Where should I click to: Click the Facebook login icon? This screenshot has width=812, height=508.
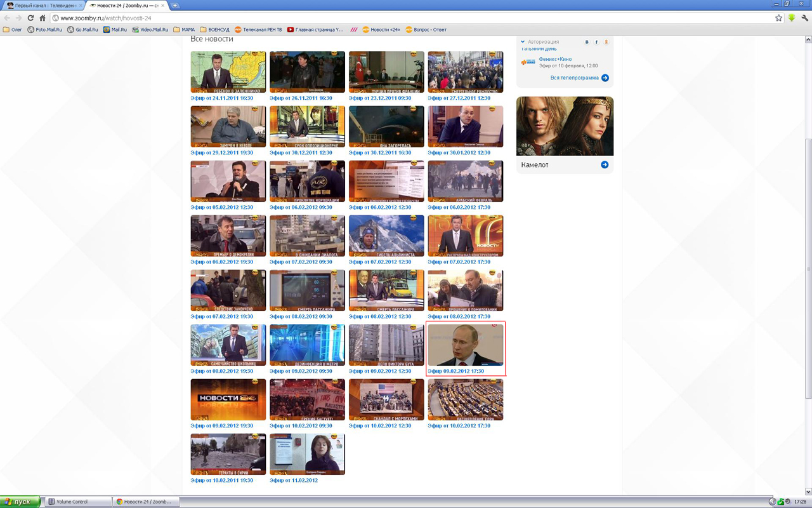point(596,42)
